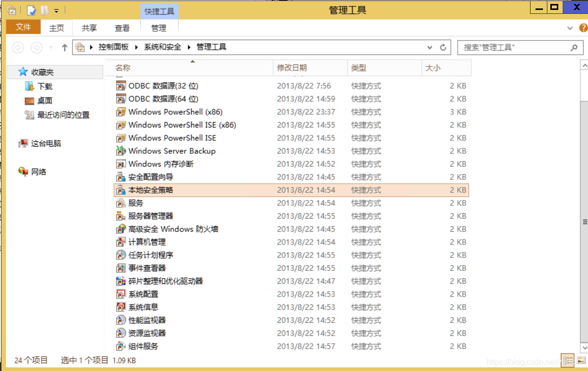The height and width of the screenshot is (371, 588).
Task: Open the 服务器管理器 shortcut icon
Action: [x=120, y=216]
